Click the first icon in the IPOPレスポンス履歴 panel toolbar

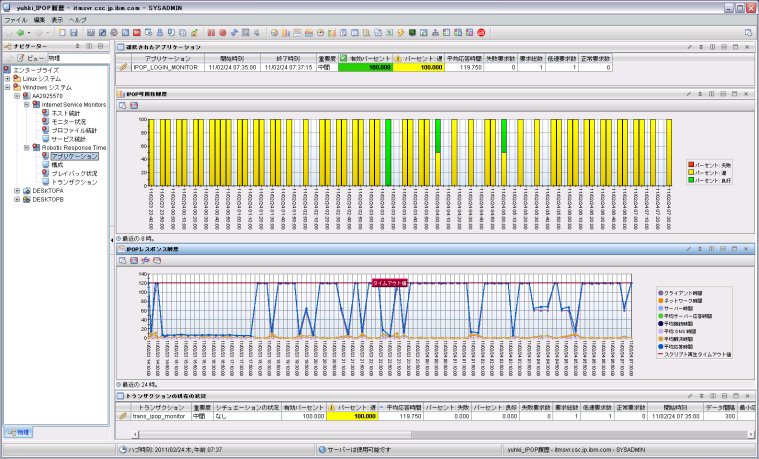point(122,260)
